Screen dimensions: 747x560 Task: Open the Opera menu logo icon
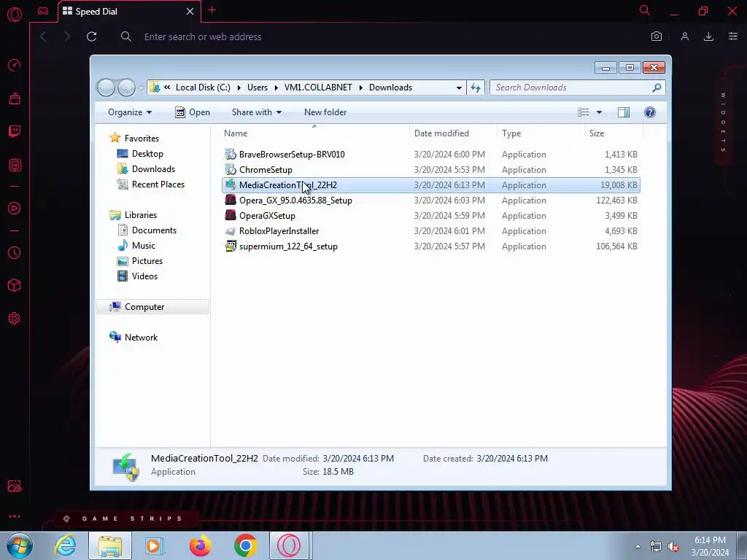[x=15, y=15]
